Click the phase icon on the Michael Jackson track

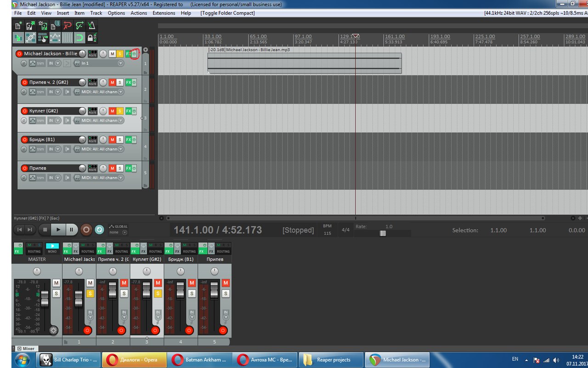[x=24, y=63]
